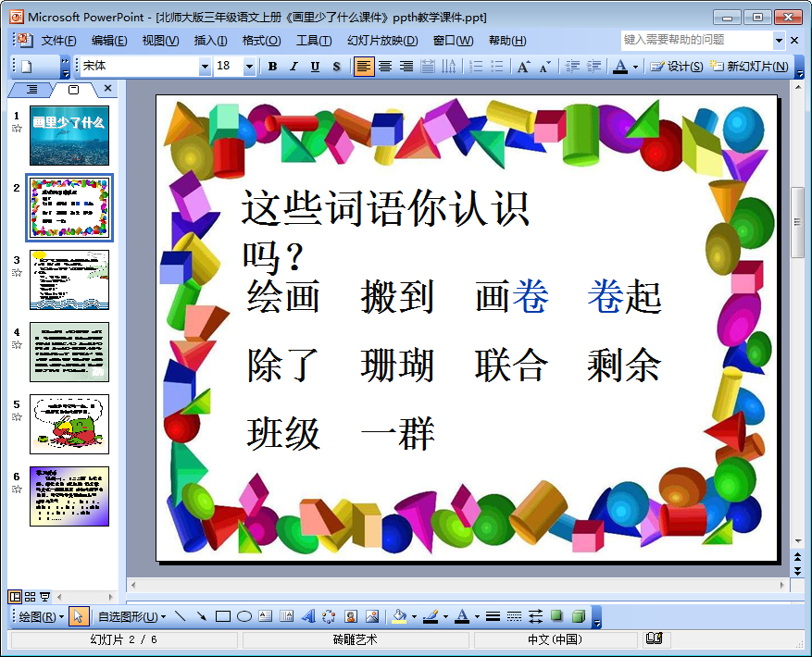Click the increase font size icon
The width and height of the screenshot is (812, 657).
pyautogui.click(x=523, y=67)
